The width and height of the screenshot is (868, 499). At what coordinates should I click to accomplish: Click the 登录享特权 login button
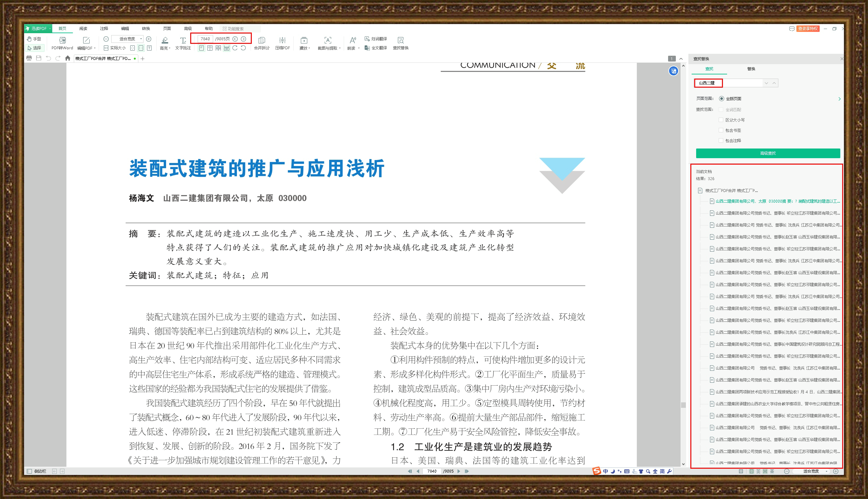tap(808, 29)
